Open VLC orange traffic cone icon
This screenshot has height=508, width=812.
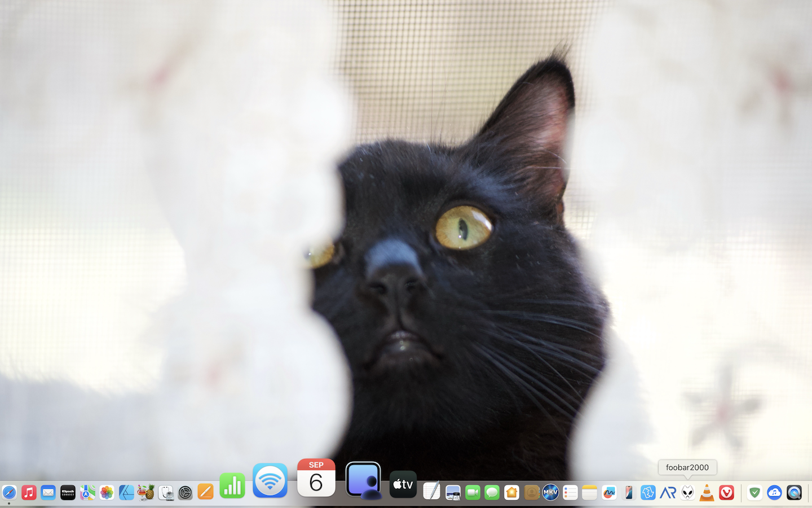click(x=707, y=493)
